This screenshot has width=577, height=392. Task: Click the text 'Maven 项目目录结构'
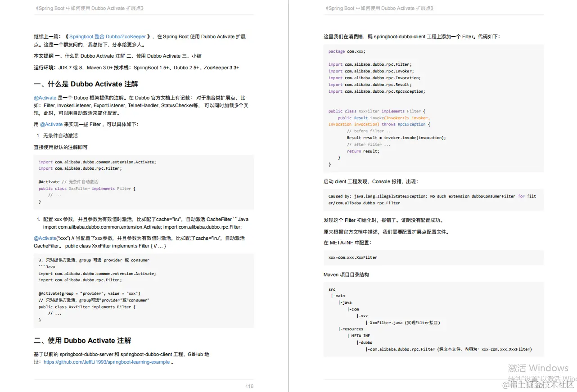[x=346, y=275]
